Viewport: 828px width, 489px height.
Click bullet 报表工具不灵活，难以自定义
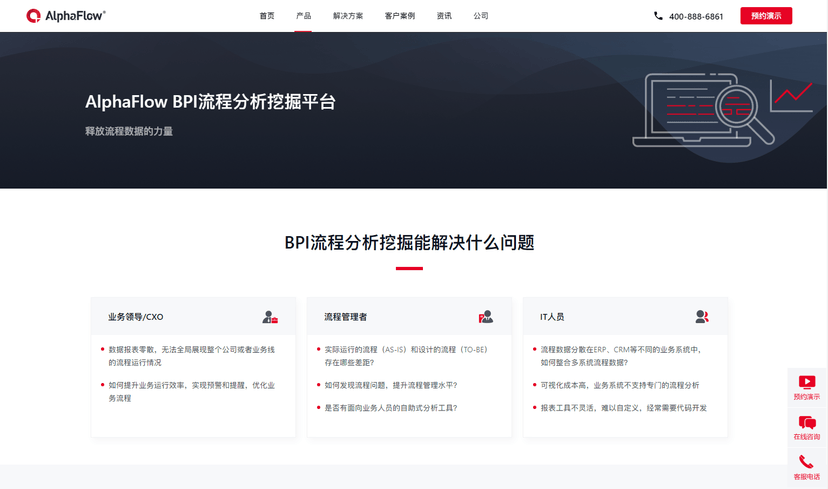(x=623, y=408)
